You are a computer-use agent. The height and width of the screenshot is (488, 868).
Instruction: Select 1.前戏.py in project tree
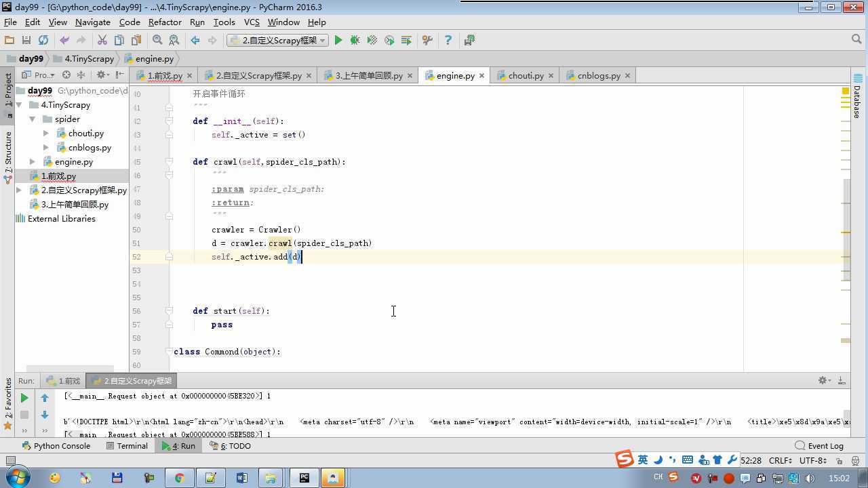58,176
